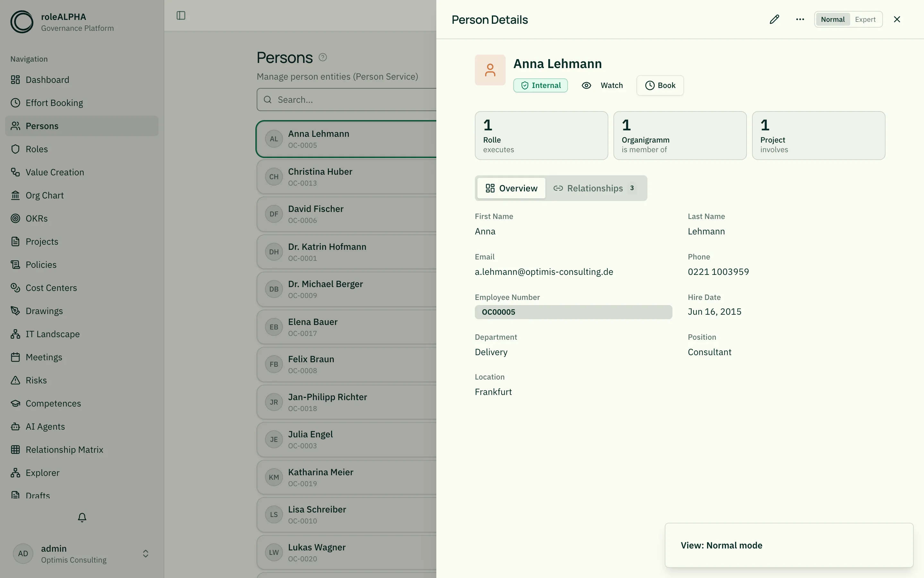This screenshot has width=924, height=578.
Task: Click the OKRs target icon
Action: coord(15,219)
